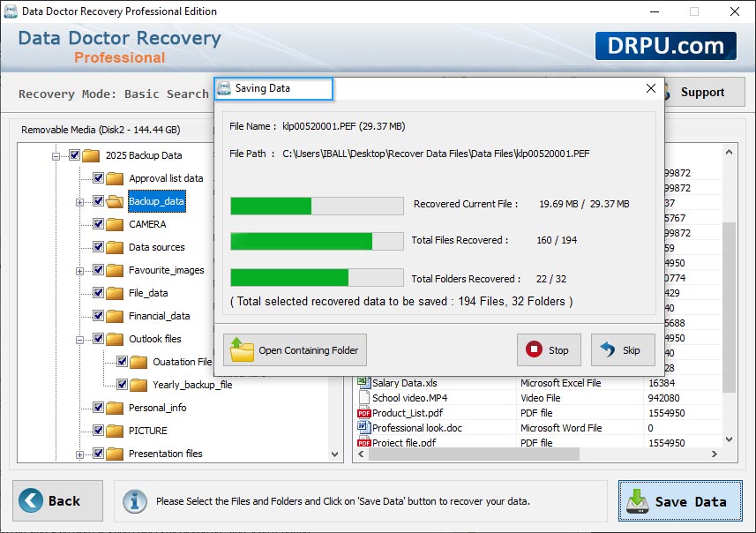
Task: Click the 2025 Backup Data folder icon
Action: 91,155
